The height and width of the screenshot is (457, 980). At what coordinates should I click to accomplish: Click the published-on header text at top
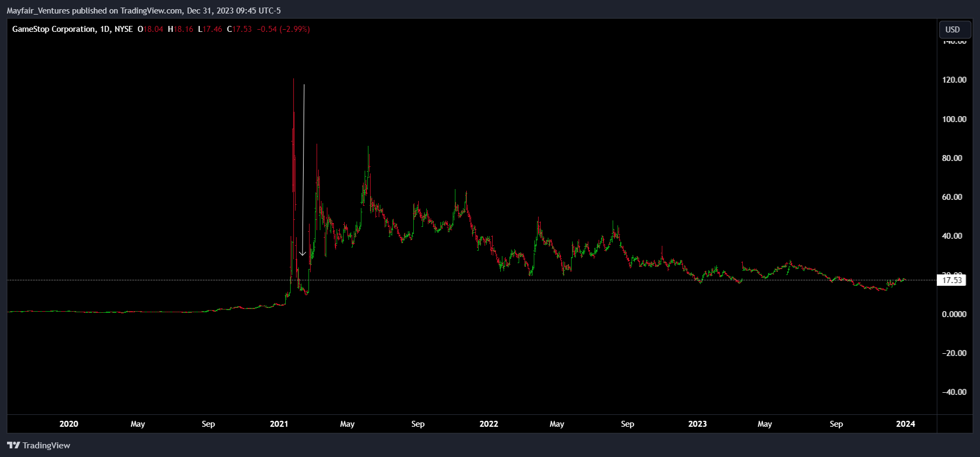(144, 11)
